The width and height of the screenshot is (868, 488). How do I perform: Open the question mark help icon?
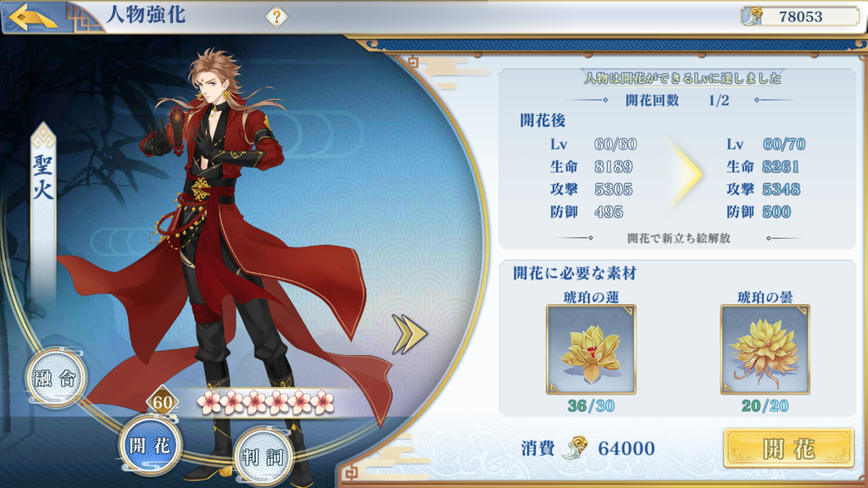tap(276, 17)
